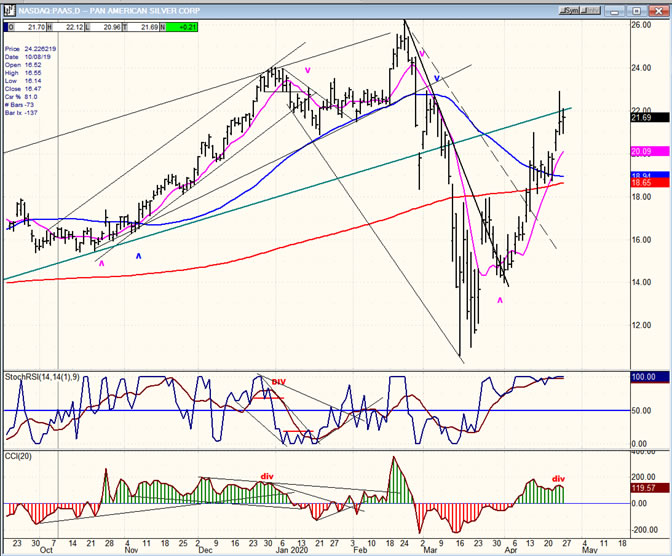
Task: Click the StochRSI 100.00 value label
Action: tap(650, 377)
